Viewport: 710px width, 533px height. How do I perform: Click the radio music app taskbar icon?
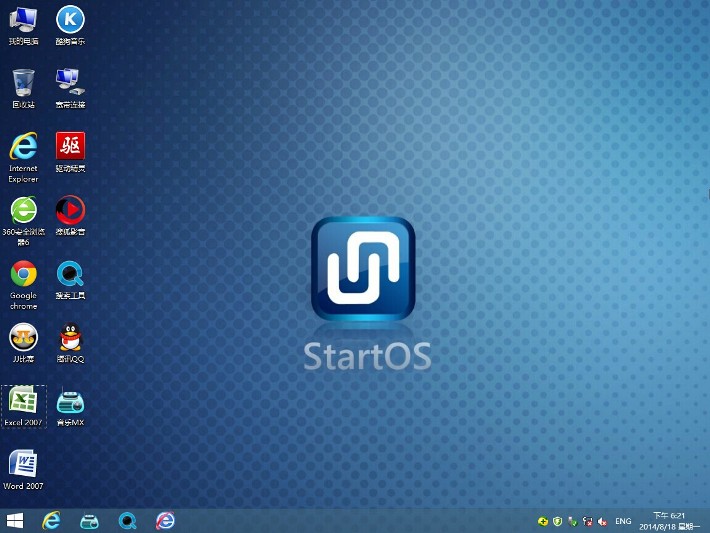[89, 521]
